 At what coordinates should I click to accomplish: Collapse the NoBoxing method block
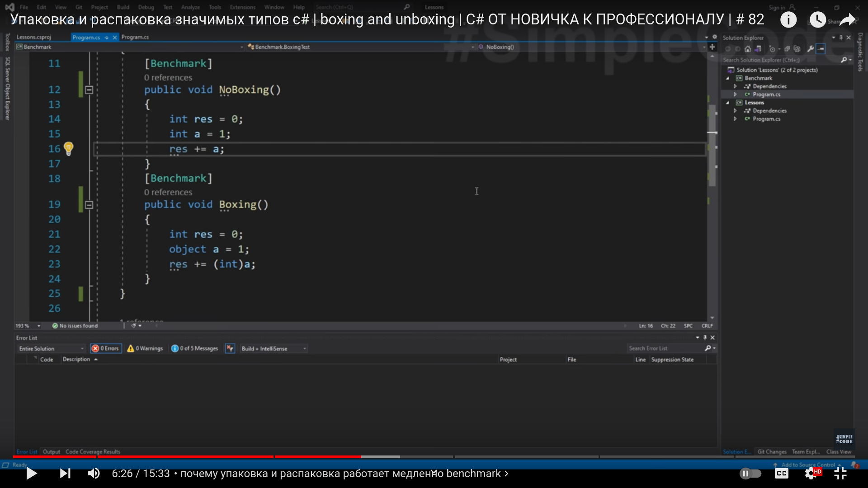(89, 90)
